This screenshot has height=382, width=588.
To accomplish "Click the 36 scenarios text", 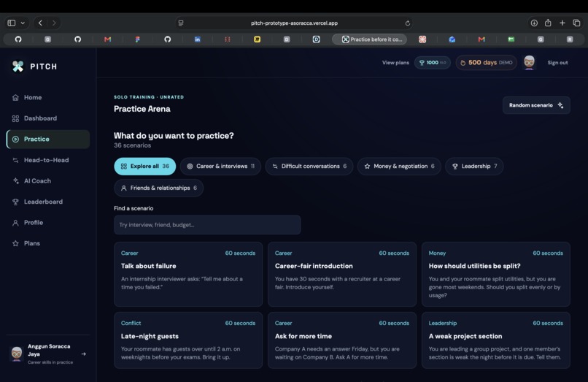I will point(132,145).
